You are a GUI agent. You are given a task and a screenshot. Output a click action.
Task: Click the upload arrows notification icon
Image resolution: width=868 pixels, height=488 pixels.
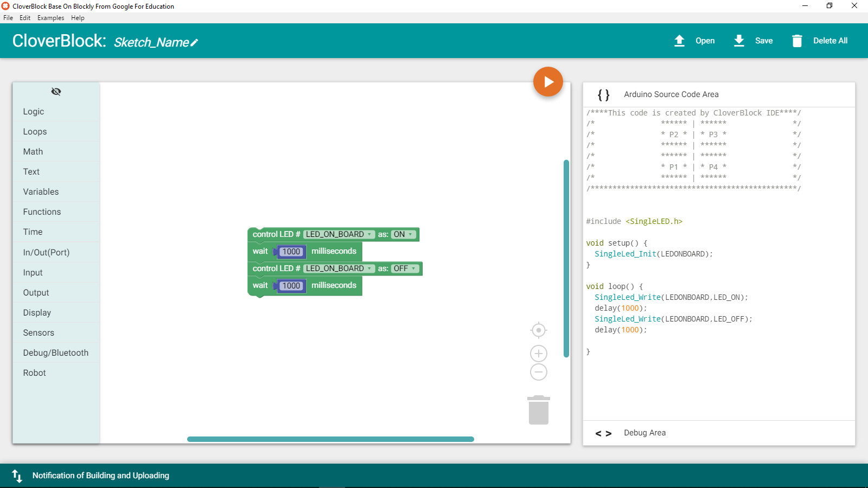pyautogui.click(x=17, y=476)
